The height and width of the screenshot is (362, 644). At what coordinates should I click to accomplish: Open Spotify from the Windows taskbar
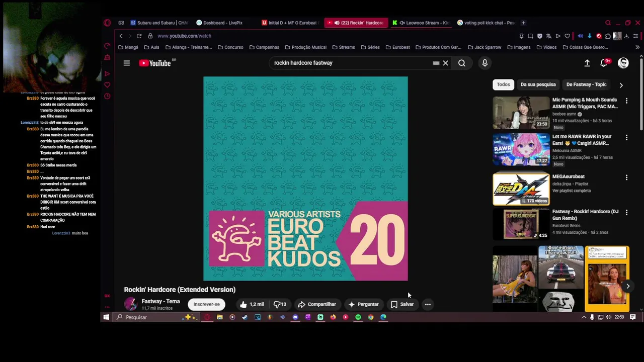pyautogui.click(x=358, y=317)
